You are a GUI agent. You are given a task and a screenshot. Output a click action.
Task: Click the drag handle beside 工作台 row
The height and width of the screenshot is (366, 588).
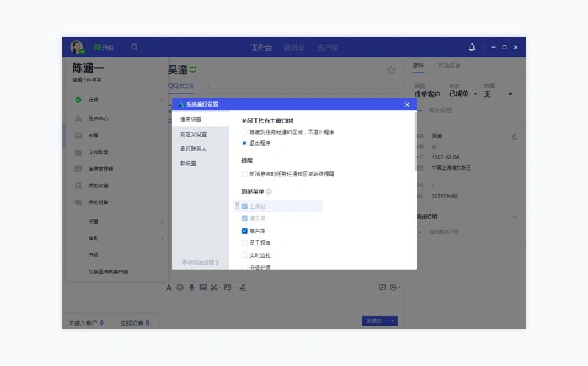(237, 206)
